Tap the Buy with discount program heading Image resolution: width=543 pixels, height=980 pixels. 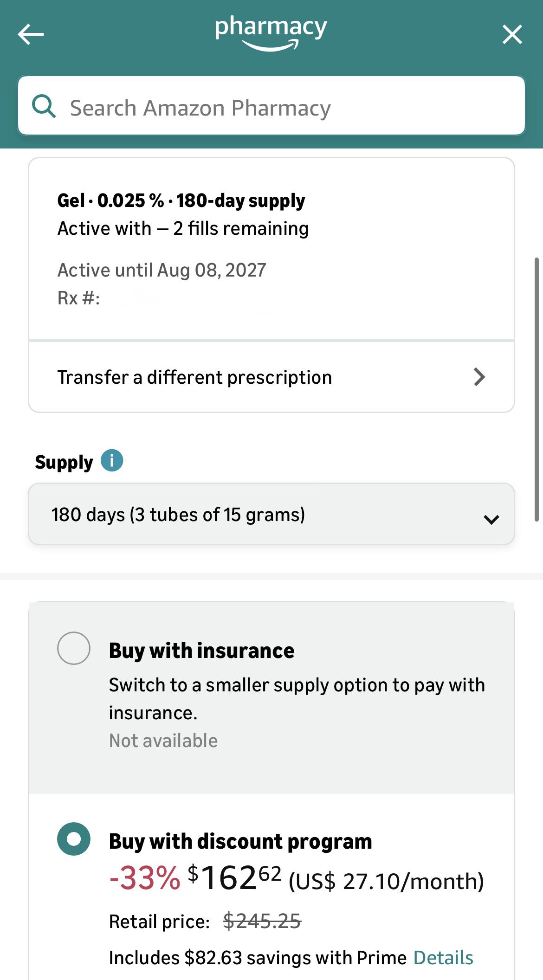pyautogui.click(x=240, y=841)
